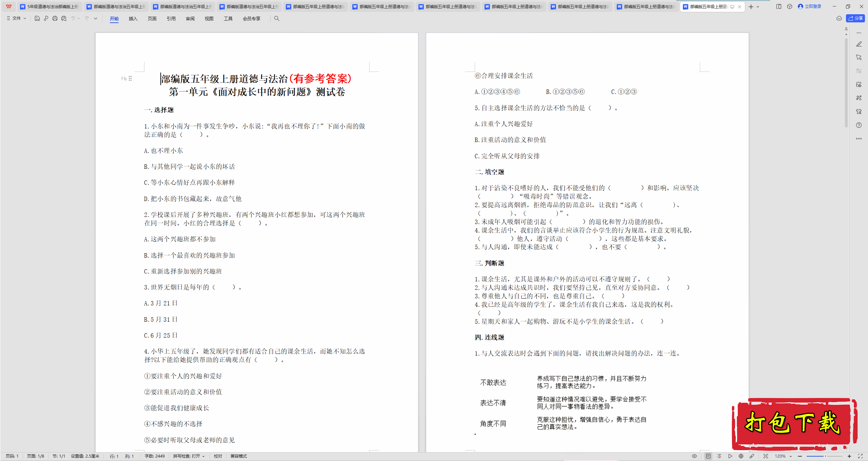Click the '一. 选择题' section heading
868x461 pixels.
[x=159, y=110]
